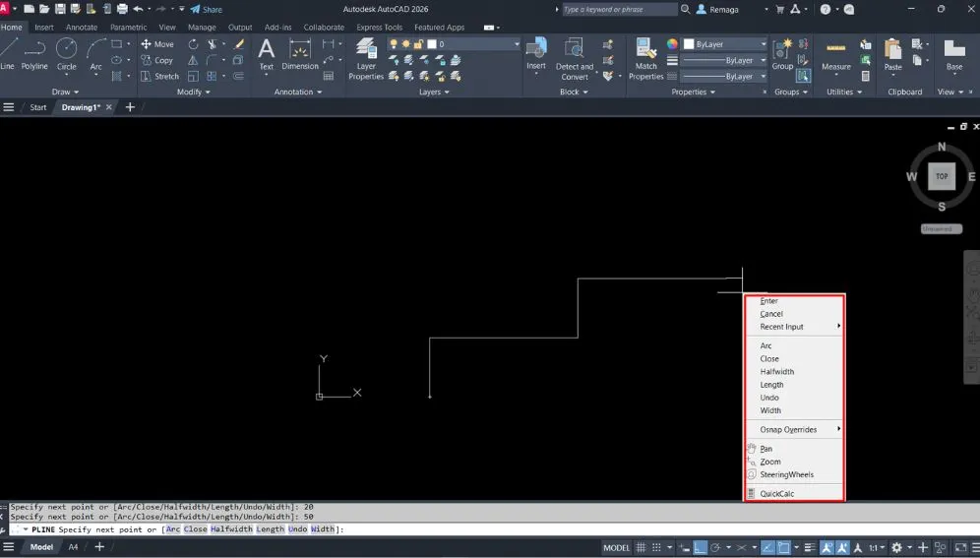980x558 pixels.
Task: Click the Match Properties tool
Action: pos(645,57)
